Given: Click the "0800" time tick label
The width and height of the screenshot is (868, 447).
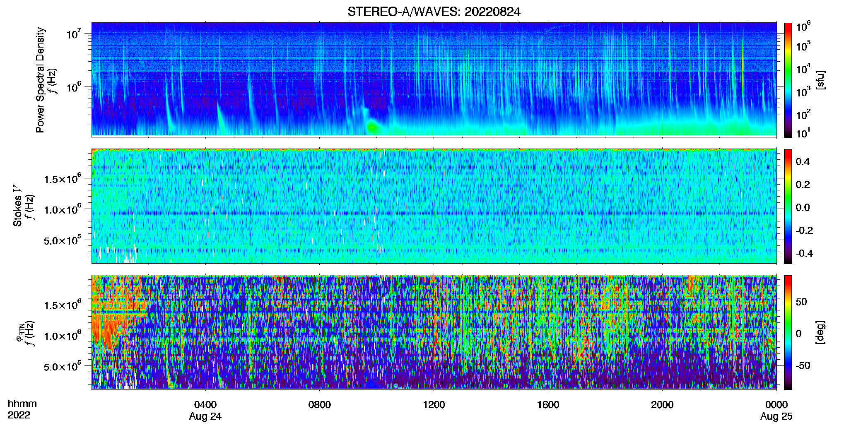Looking at the screenshot, I should point(320,404).
